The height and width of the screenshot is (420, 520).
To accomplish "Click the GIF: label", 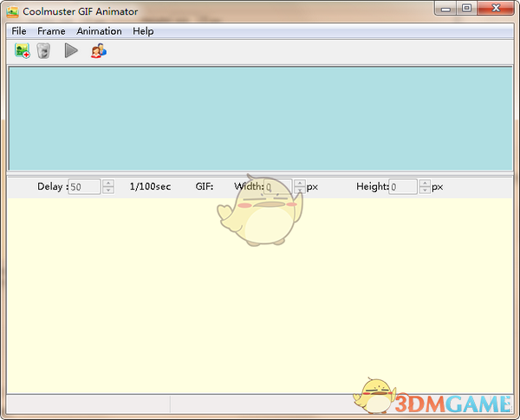I will point(205,187).
